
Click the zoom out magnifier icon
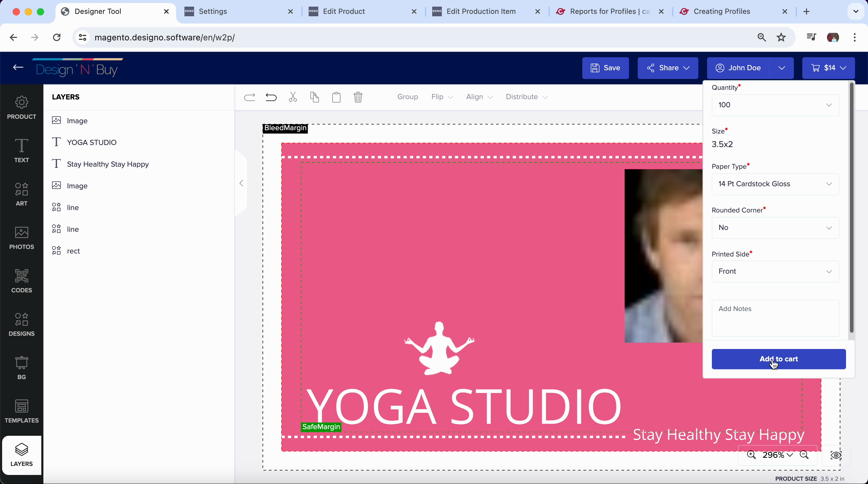pyautogui.click(x=804, y=455)
